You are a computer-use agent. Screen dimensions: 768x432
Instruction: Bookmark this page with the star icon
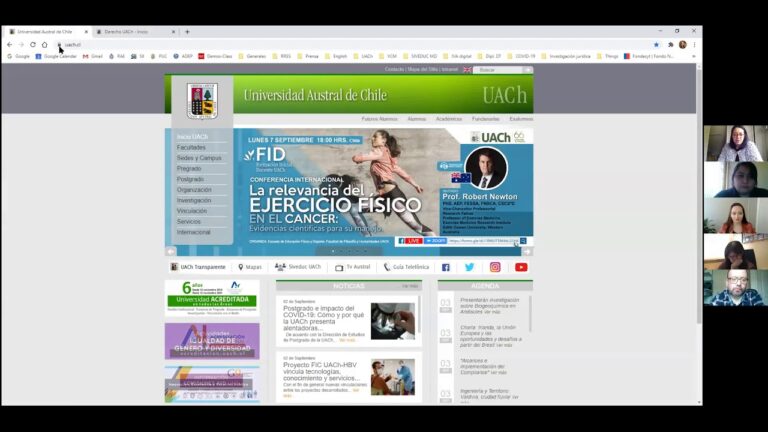pyautogui.click(x=656, y=45)
